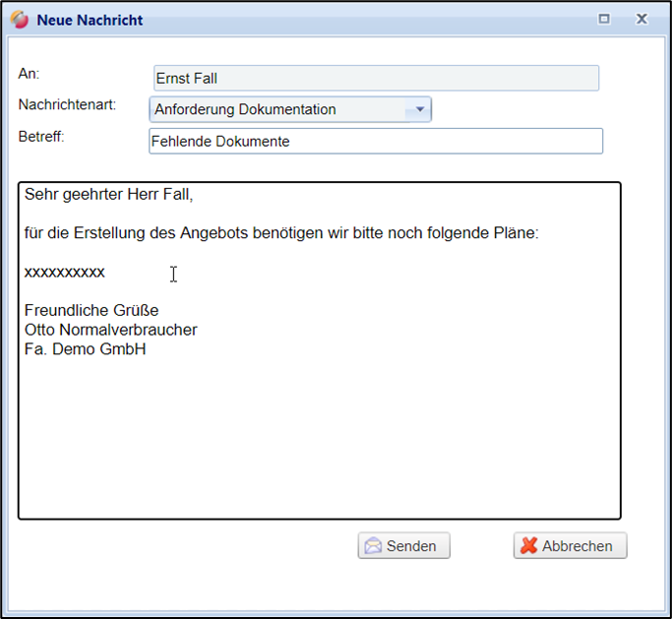Click the Neue Nachricht title text

click(90, 20)
